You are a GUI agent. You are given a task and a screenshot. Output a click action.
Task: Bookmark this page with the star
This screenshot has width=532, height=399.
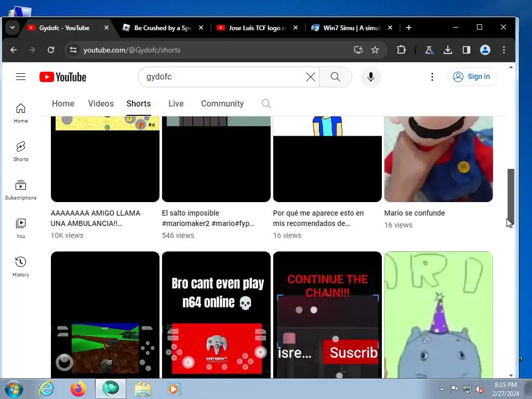(x=375, y=50)
